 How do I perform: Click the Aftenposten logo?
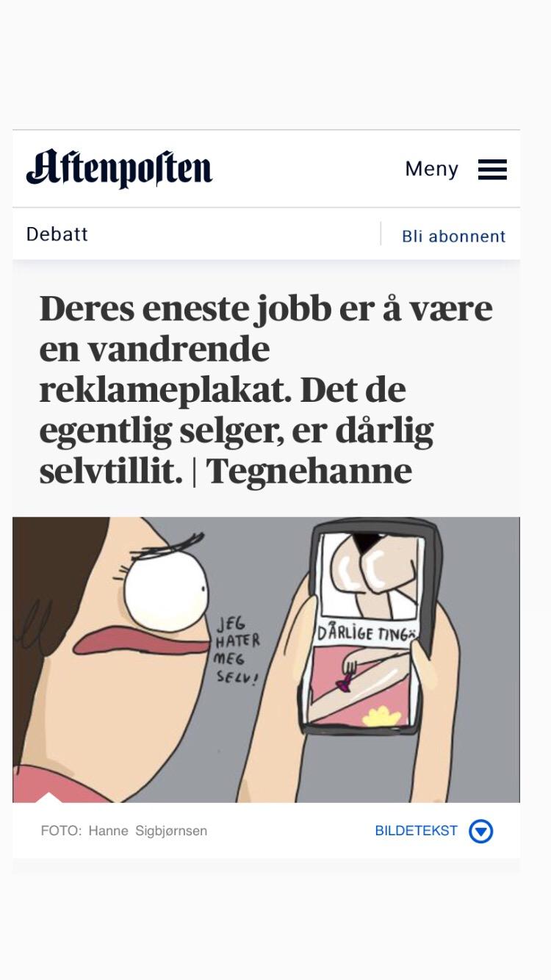pyautogui.click(x=119, y=168)
